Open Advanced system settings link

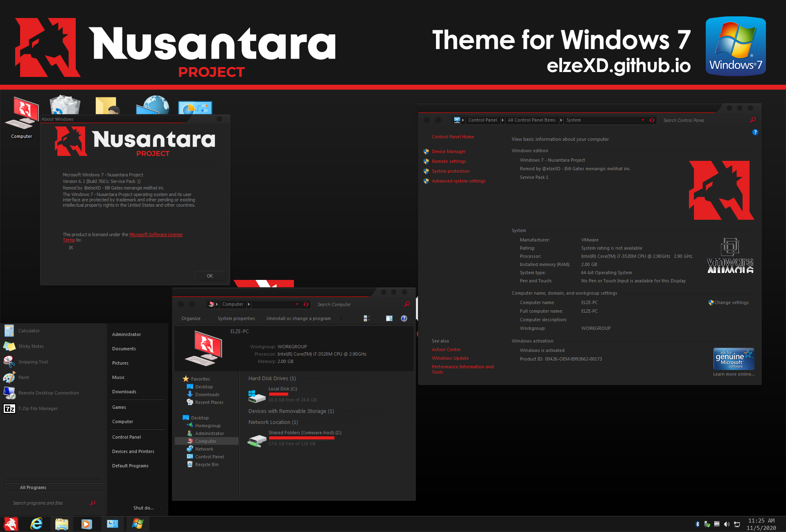pos(458,181)
